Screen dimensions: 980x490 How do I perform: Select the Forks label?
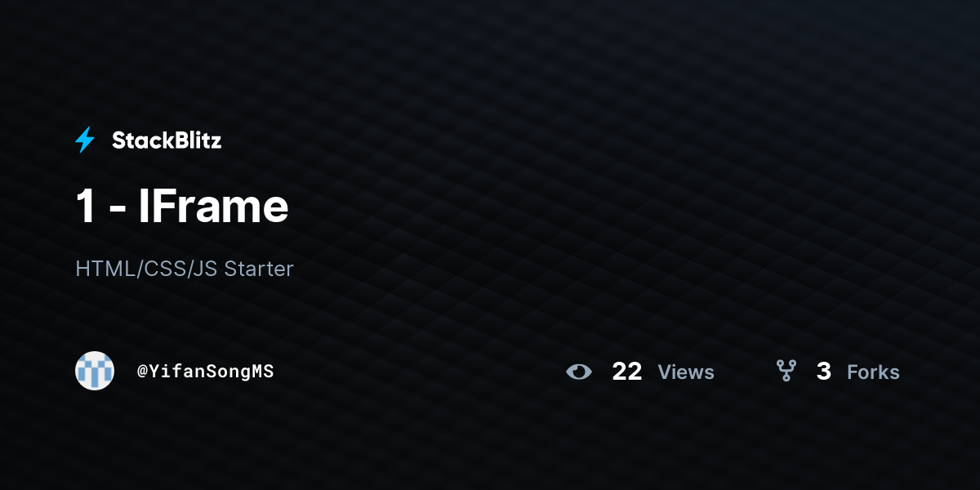873,372
